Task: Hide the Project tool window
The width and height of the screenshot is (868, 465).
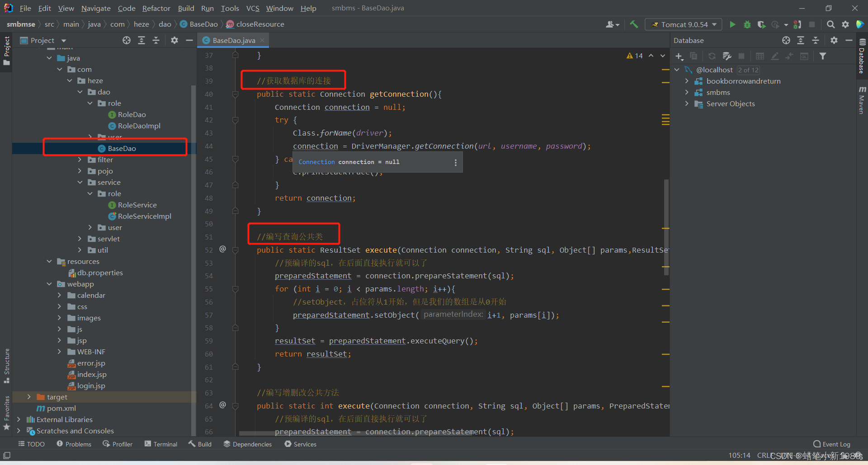Action: pyautogui.click(x=189, y=40)
